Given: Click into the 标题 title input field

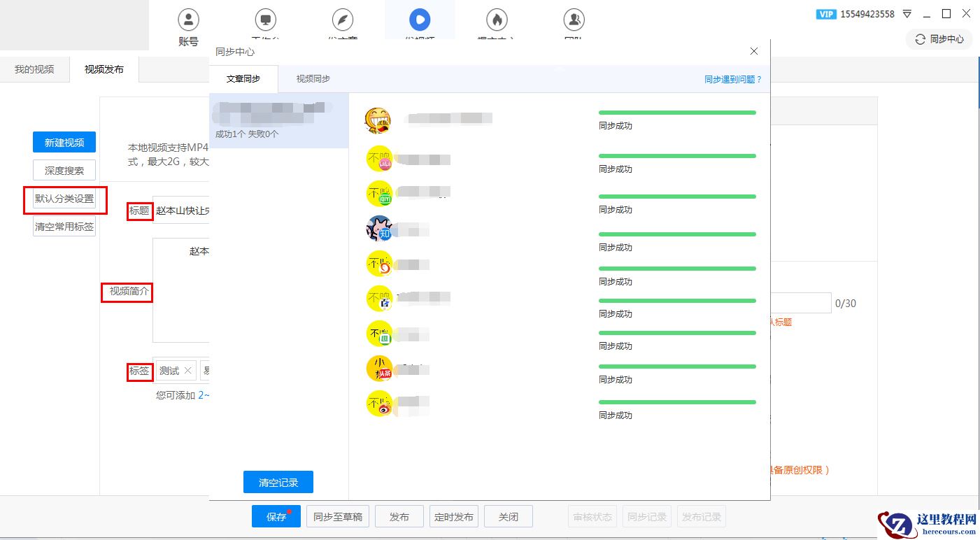Looking at the screenshot, I should pos(181,211).
